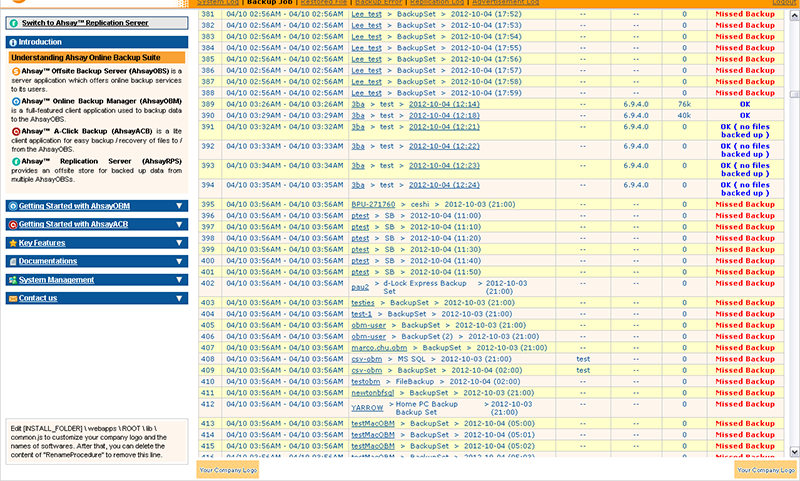The image size is (800, 481).
Task: Click the OK status in row 389
Action: click(745, 104)
